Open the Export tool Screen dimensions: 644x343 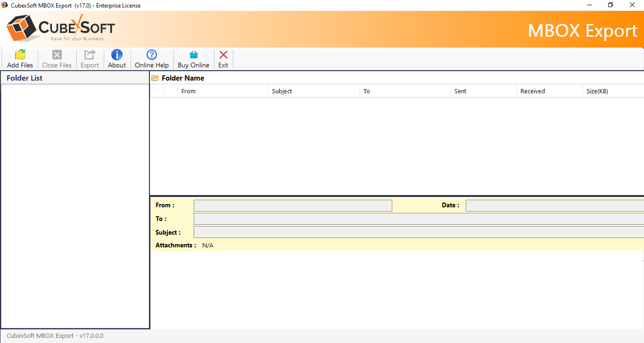[x=90, y=58]
